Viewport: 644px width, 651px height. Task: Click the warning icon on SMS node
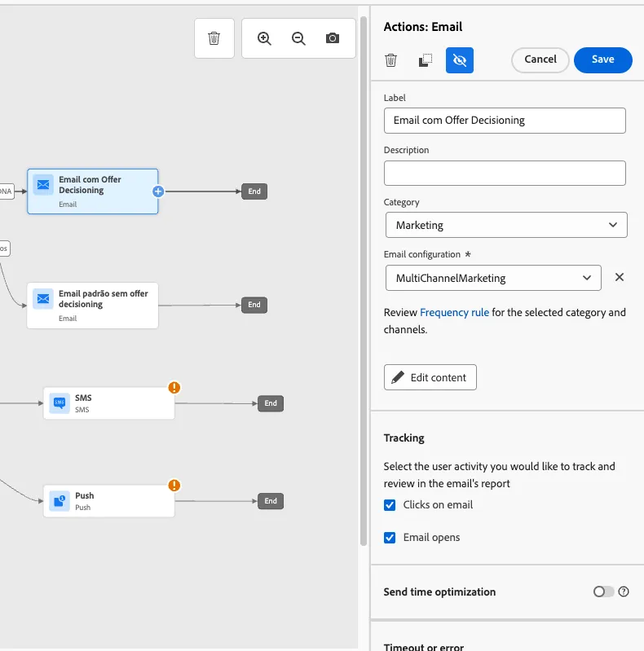pos(174,388)
